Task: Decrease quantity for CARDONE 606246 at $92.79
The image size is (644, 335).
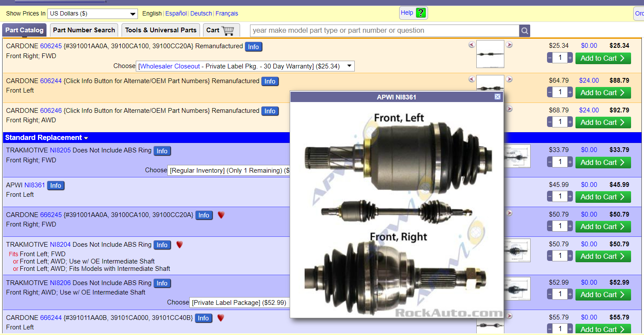Action: pos(550,122)
